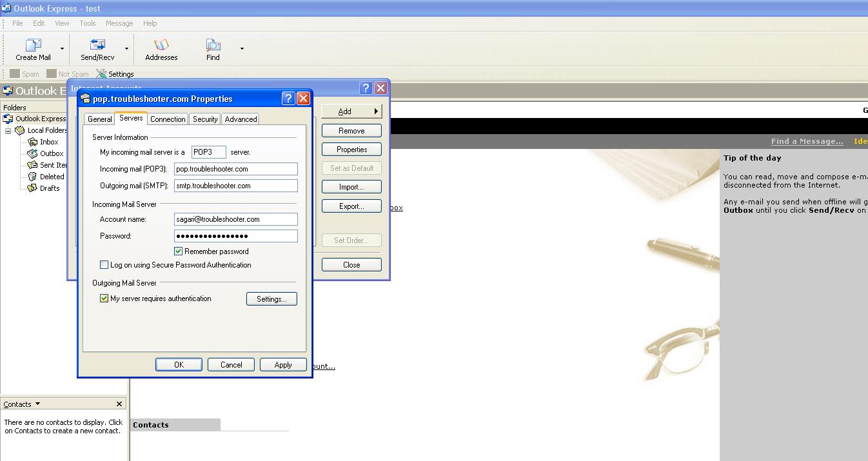Click inside the Password field
Screen dimensions: 868x461
click(x=235, y=236)
